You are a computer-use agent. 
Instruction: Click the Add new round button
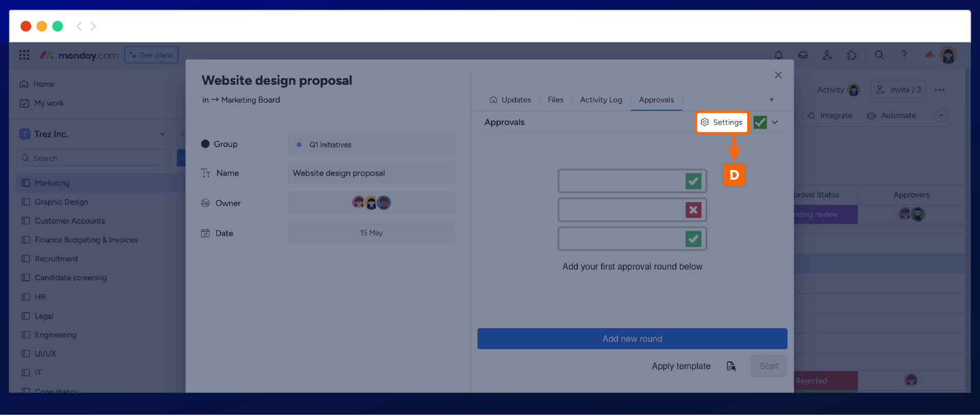point(632,339)
